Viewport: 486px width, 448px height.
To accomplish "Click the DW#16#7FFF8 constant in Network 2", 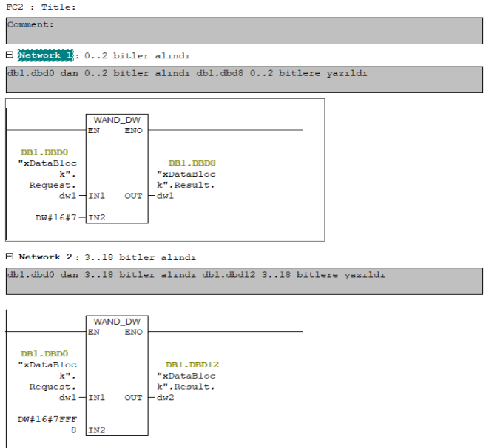I will [47, 424].
